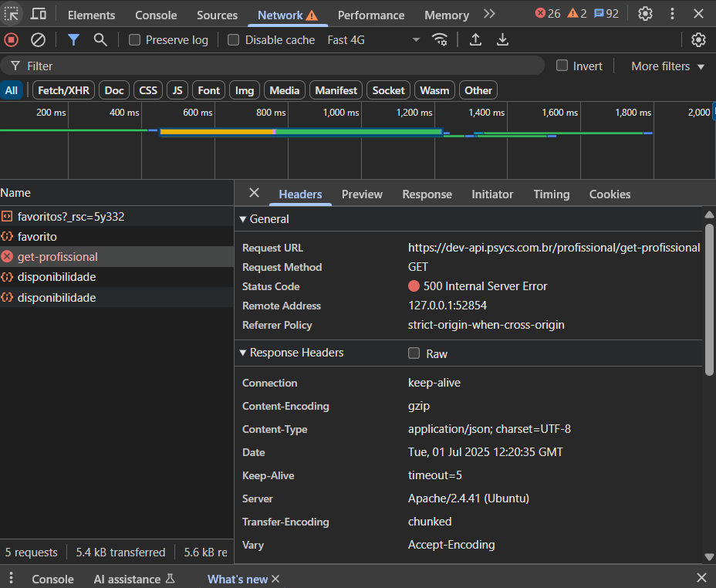Image resolution: width=716 pixels, height=588 pixels.
Task: Open network search magnifier icon
Action: click(x=100, y=40)
